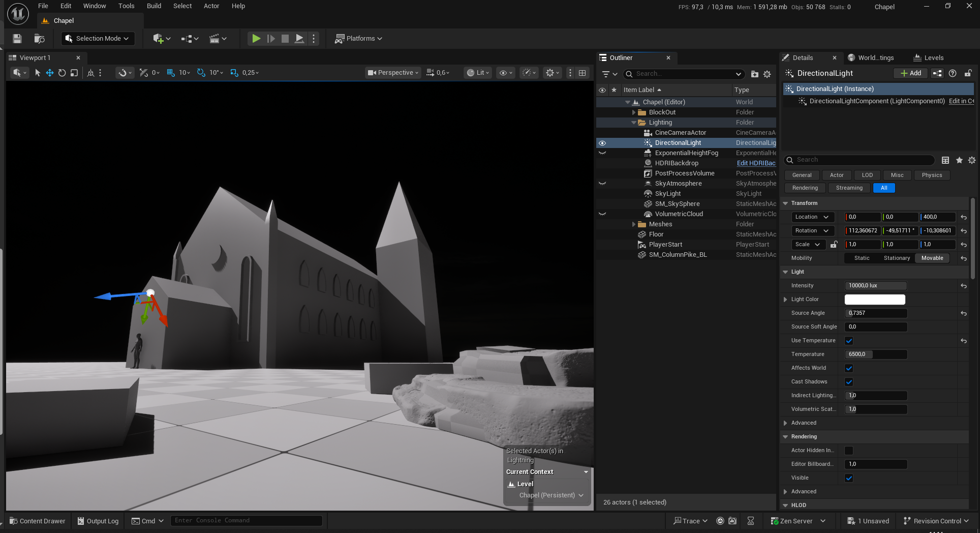Viewport: 980px width, 533px height.
Task: Click the browse content folder icon
Action: pyautogui.click(x=39, y=39)
